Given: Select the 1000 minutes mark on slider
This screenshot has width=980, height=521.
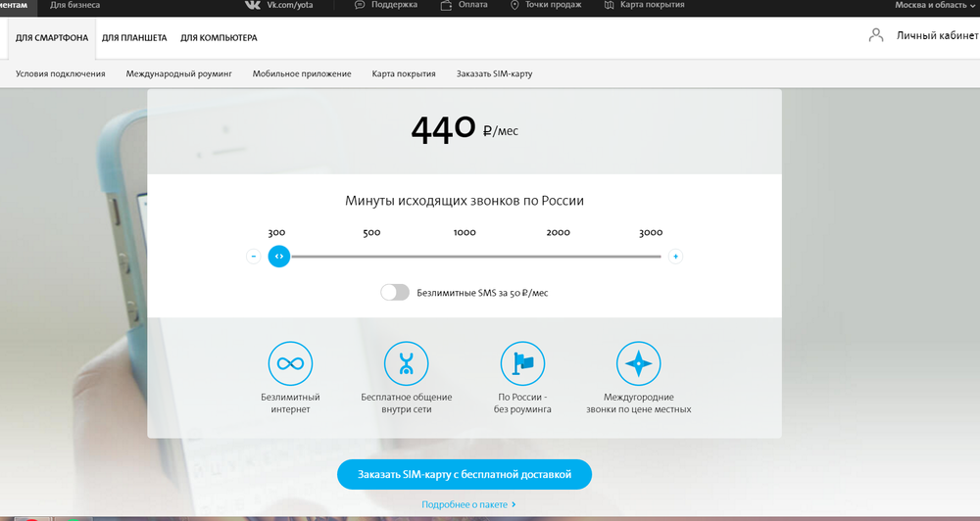Looking at the screenshot, I should point(465,232).
